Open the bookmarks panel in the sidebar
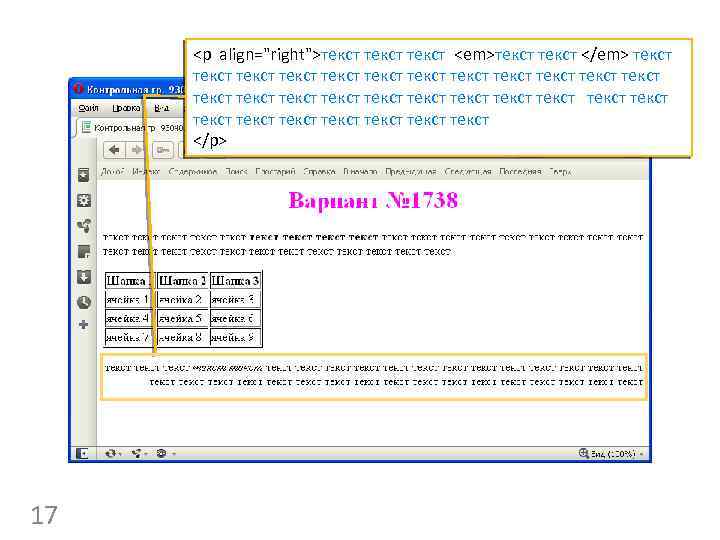Image resolution: width=720 pixels, height=540 pixels. click(84, 175)
